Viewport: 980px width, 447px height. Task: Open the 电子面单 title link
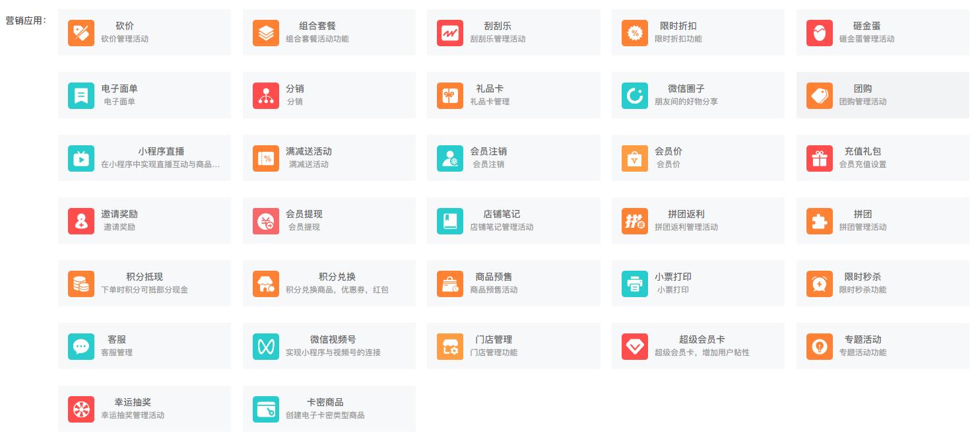[119, 88]
